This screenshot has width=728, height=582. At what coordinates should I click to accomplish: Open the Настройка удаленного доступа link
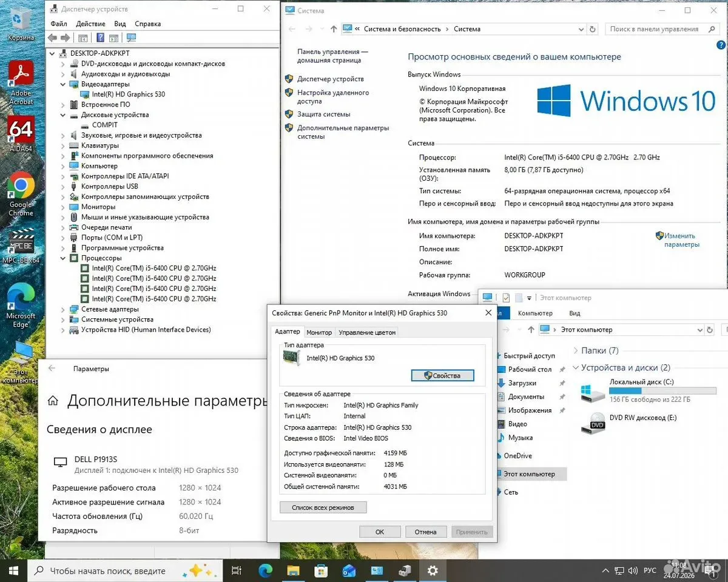[333, 97]
